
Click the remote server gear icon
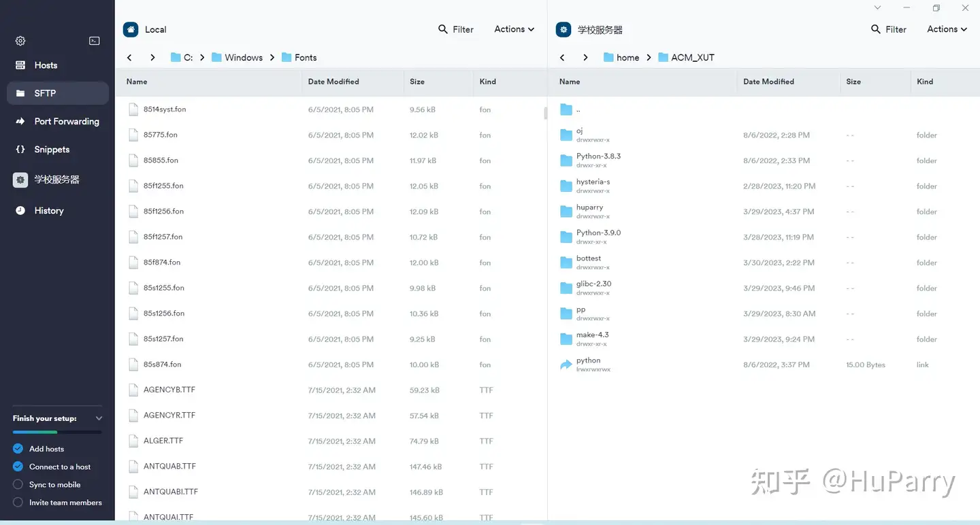point(563,29)
